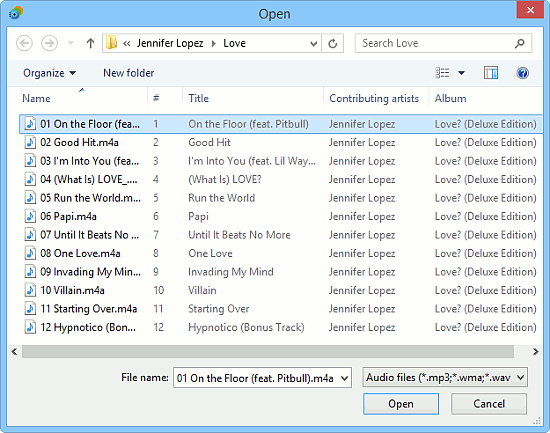Click the Cancel button

pyautogui.click(x=489, y=404)
